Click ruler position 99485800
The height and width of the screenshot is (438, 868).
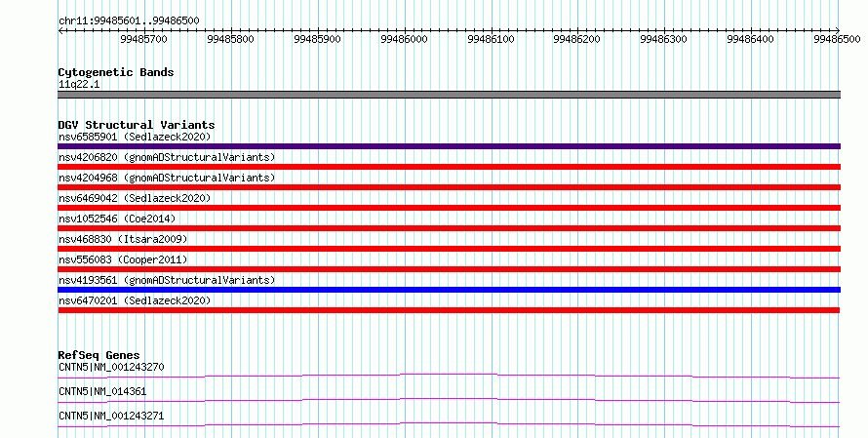(230, 39)
